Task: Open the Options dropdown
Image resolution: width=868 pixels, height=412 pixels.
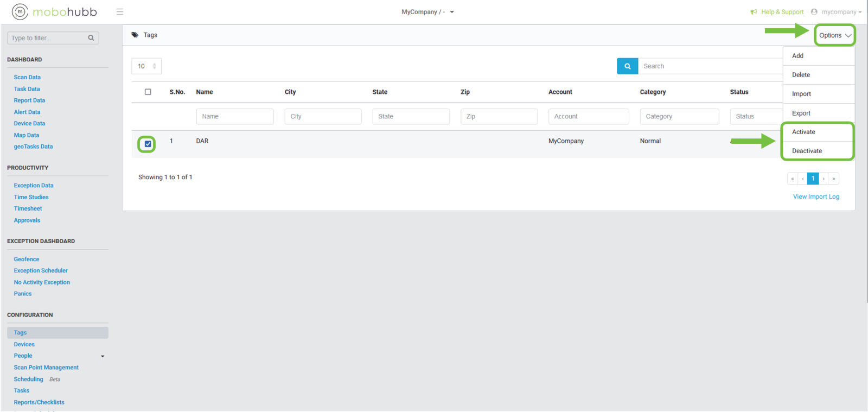Action: 834,35
